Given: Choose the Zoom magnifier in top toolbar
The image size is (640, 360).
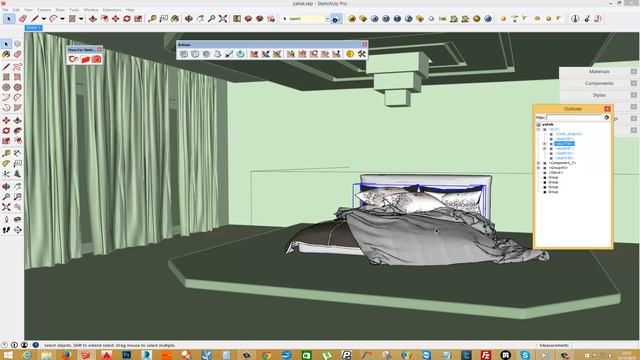Looking at the screenshot, I should point(211,19).
